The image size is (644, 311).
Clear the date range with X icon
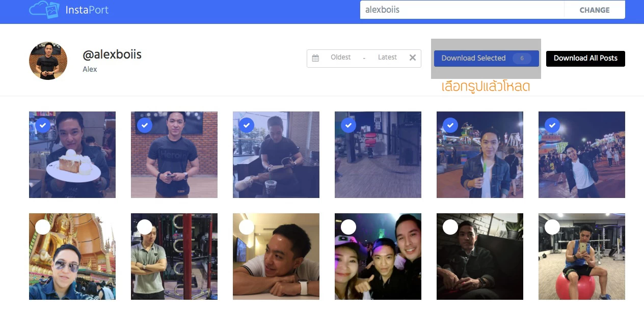point(413,58)
